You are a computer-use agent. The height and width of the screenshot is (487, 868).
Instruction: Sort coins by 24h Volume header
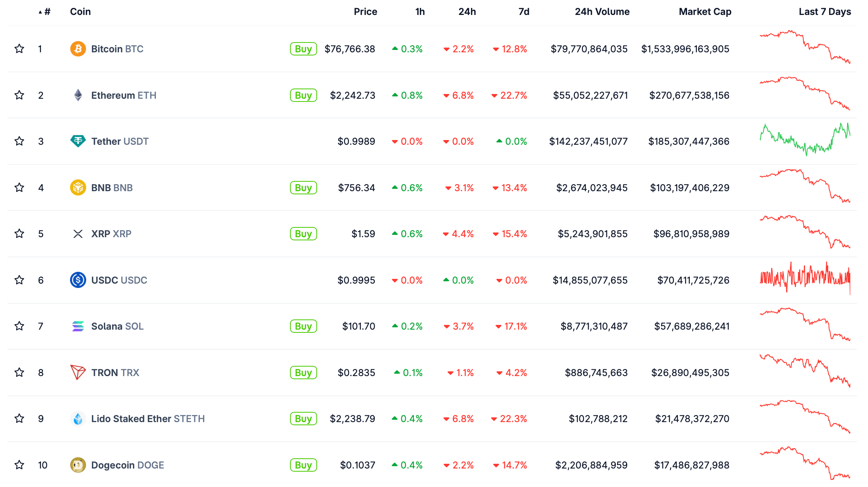[602, 12]
